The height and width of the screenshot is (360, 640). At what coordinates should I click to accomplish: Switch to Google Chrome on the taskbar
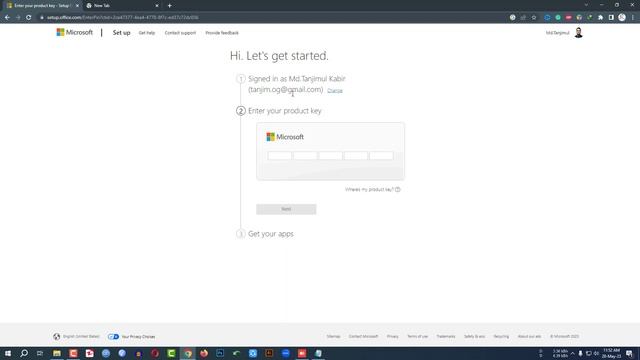click(188, 353)
